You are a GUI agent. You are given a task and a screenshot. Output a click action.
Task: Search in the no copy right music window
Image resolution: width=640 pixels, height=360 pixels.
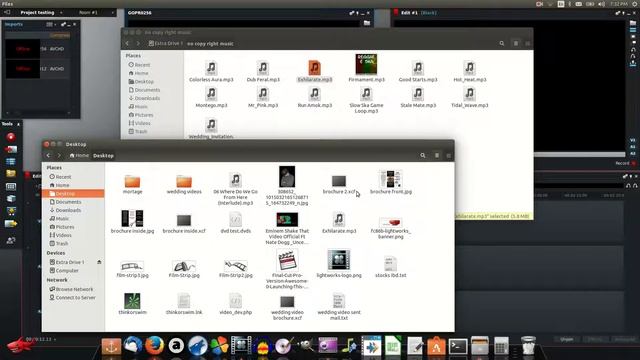click(502, 43)
